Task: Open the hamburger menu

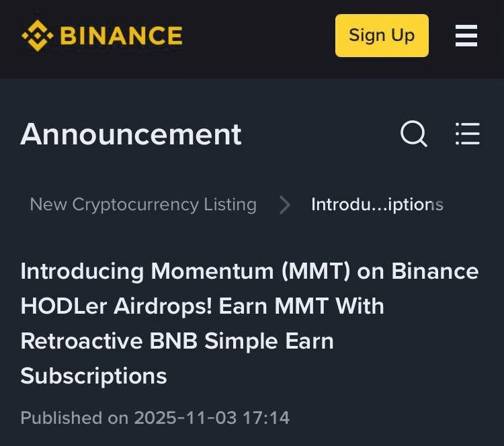Action: point(466,36)
